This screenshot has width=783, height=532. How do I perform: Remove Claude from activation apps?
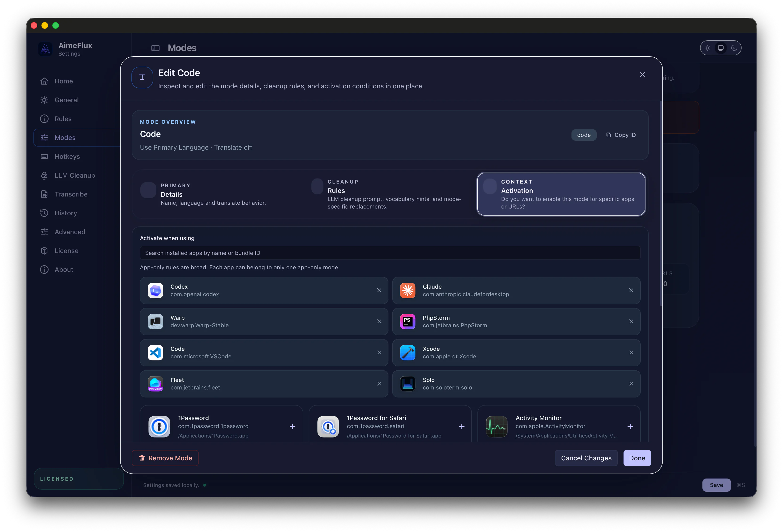coord(631,291)
